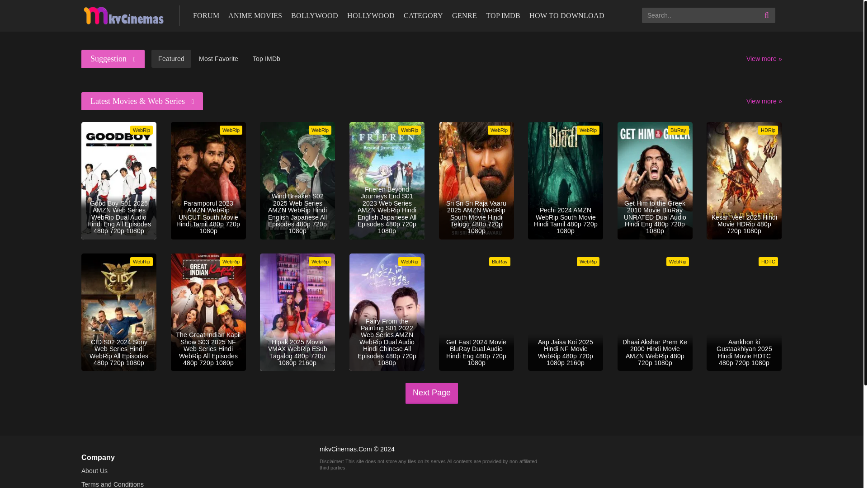The height and width of the screenshot is (488, 868).
Task: Open the Aap Jaisa Koi 2025 card
Action: (x=566, y=312)
